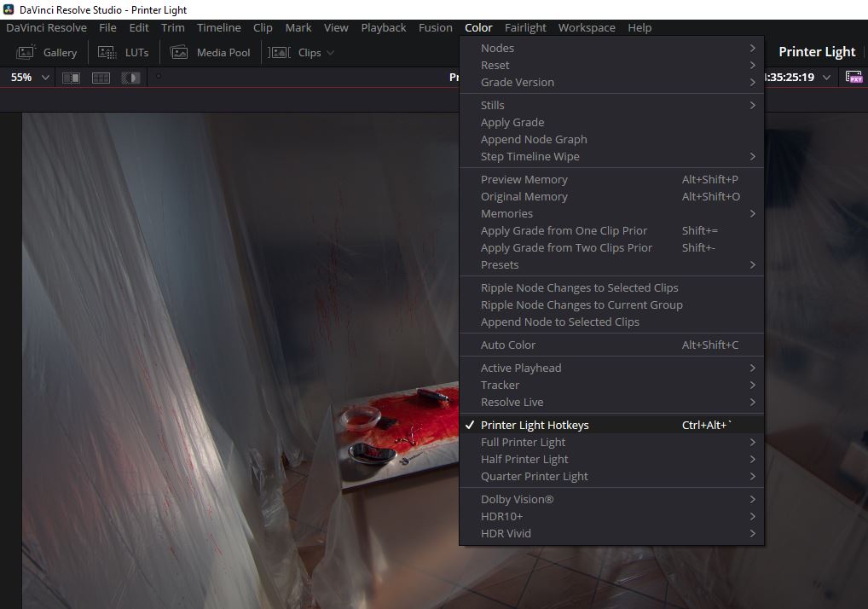Expand the Active Playhead submenu
The height and width of the screenshot is (609, 868).
coord(611,368)
